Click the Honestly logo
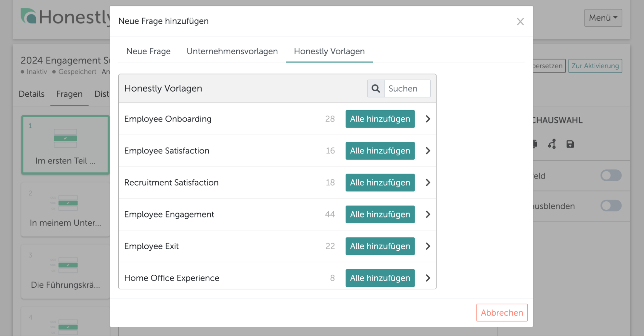 pyautogui.click(x=64, y=17)
